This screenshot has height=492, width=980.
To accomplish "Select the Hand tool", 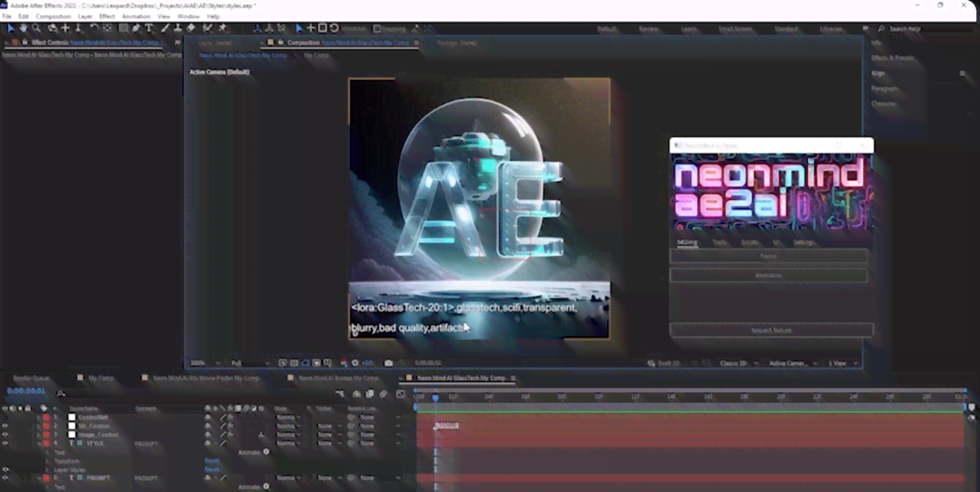I will coord(23,28).
